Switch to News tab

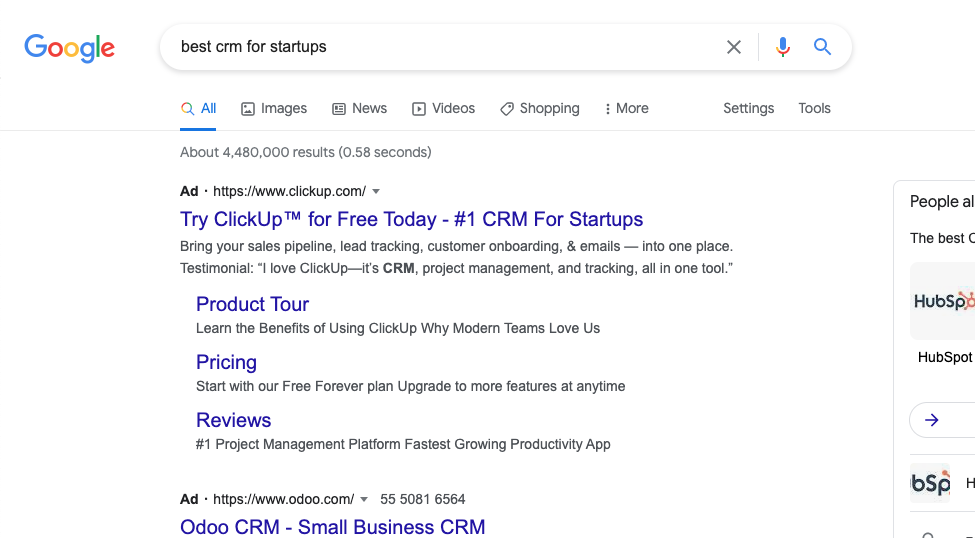(x=359, y=108)
